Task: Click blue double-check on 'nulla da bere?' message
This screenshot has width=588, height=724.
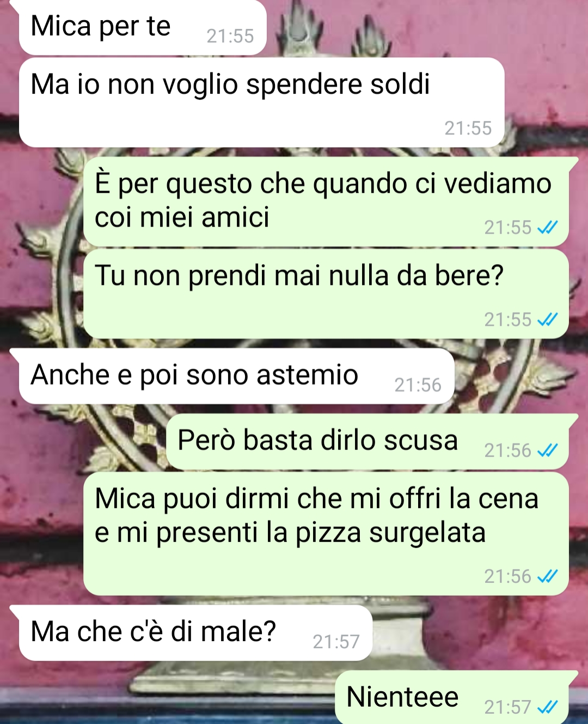Action: [547, 320]
